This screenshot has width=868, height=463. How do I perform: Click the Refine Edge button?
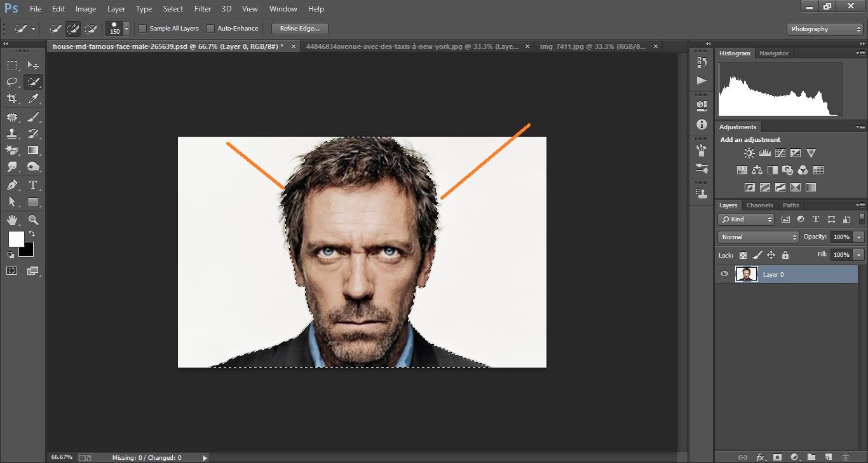[x=299, y=28]
